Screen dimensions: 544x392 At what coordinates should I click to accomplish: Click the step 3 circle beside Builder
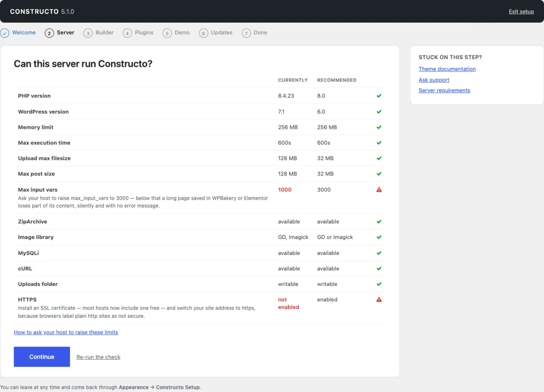pos(88,33)
